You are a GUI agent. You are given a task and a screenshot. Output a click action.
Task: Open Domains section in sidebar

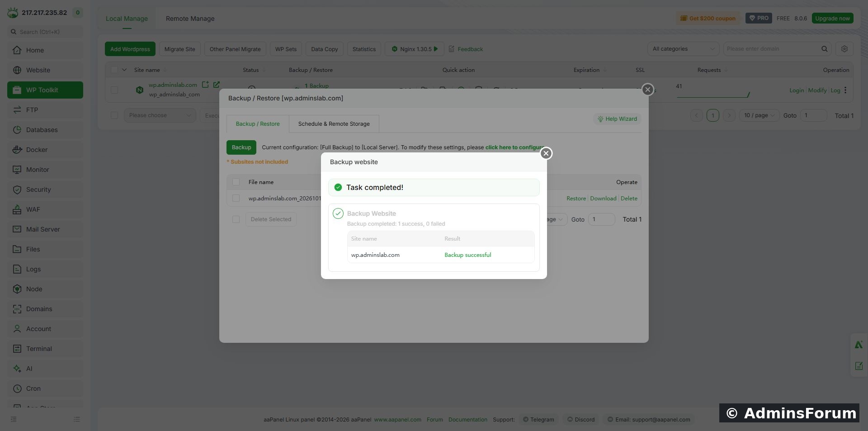coord(45,309)
